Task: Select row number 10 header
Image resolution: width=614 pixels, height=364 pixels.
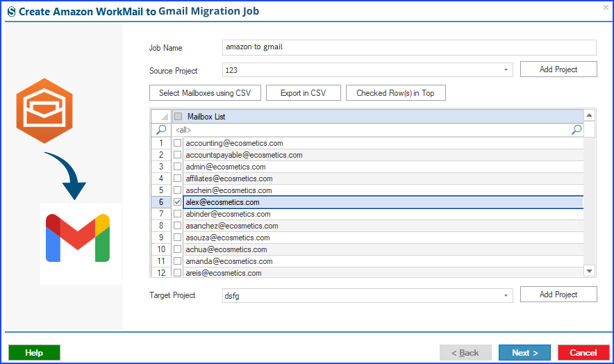Action: click(x=161, y=249)
